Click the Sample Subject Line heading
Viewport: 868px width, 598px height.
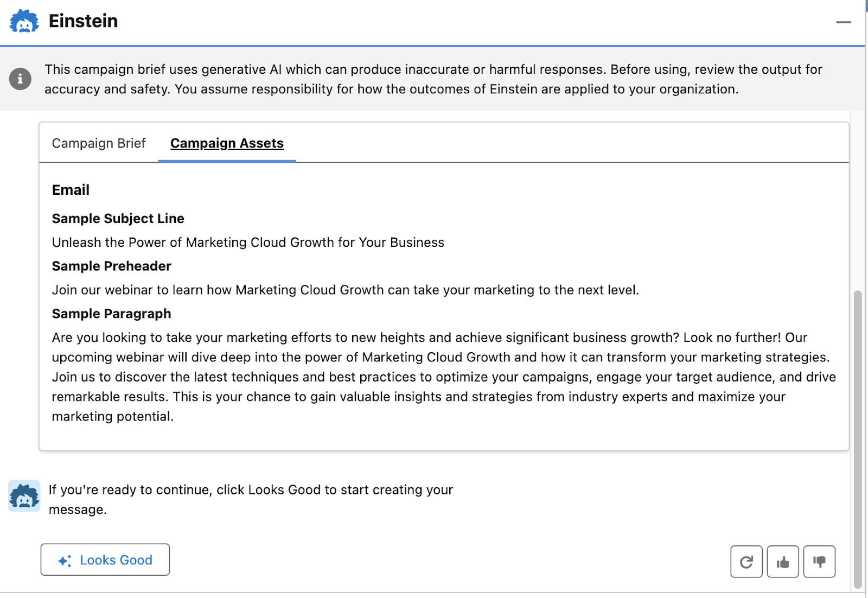(118, 219)
